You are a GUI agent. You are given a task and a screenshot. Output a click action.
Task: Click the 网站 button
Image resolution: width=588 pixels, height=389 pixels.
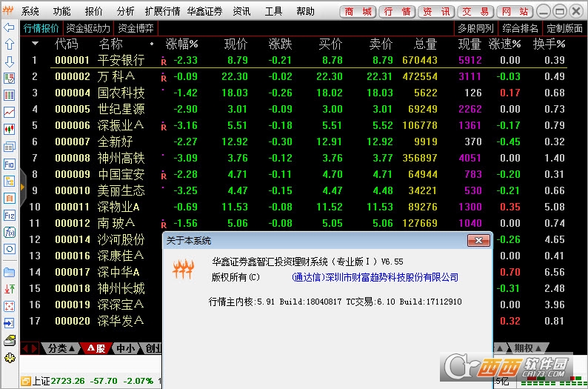(x=515, y=12)
